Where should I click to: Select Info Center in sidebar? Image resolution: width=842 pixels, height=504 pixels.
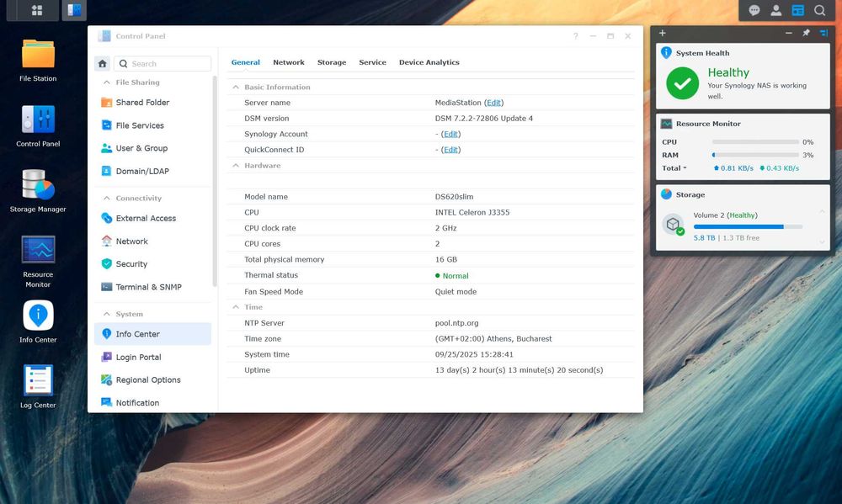[152, 334]
